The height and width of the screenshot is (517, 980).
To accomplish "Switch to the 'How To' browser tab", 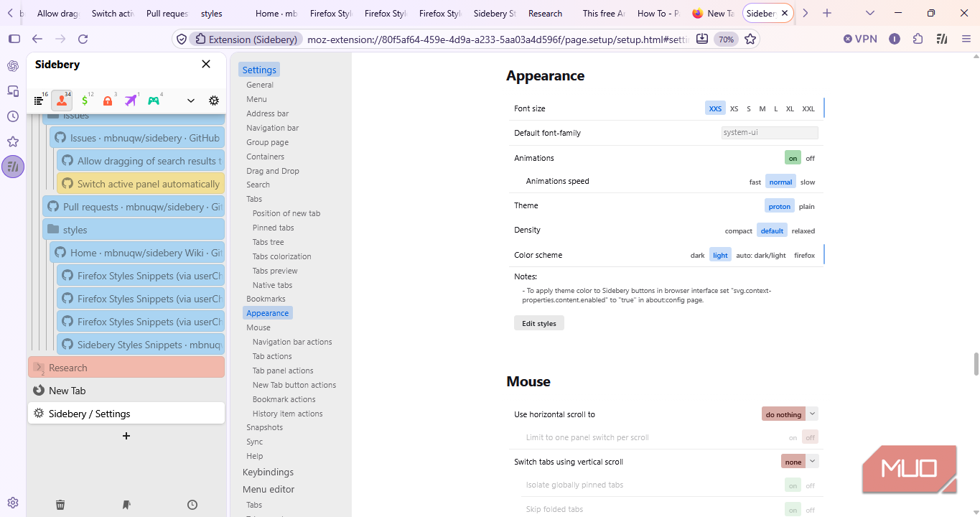I will point(658,13).
